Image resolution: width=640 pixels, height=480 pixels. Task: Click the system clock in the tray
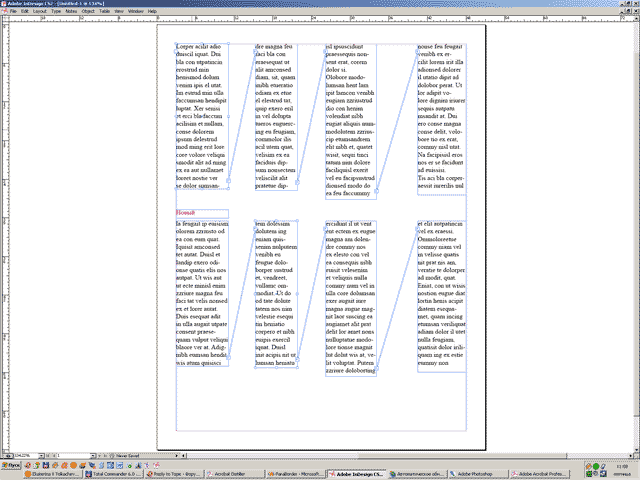point(622,466)
